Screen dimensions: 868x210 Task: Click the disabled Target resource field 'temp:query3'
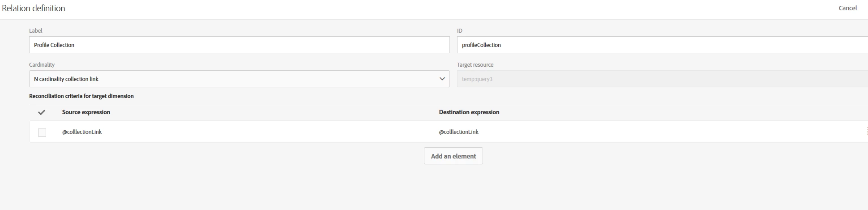tap(662, 79)
